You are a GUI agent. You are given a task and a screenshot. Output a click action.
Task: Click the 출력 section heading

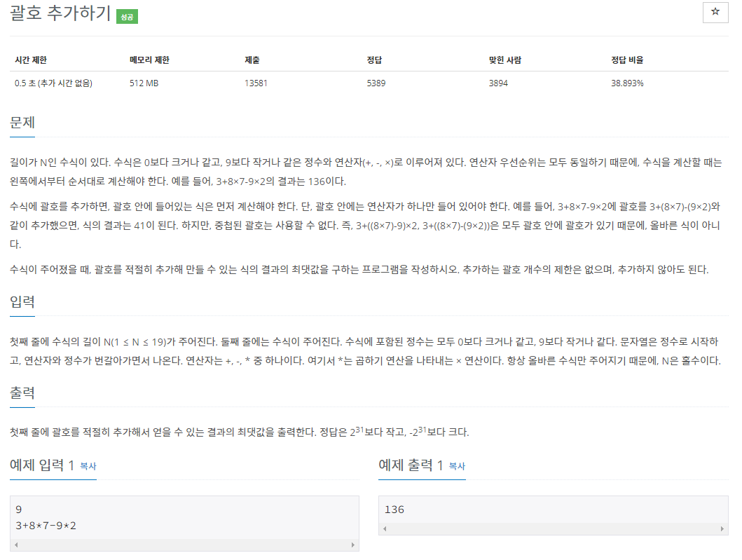22,392
